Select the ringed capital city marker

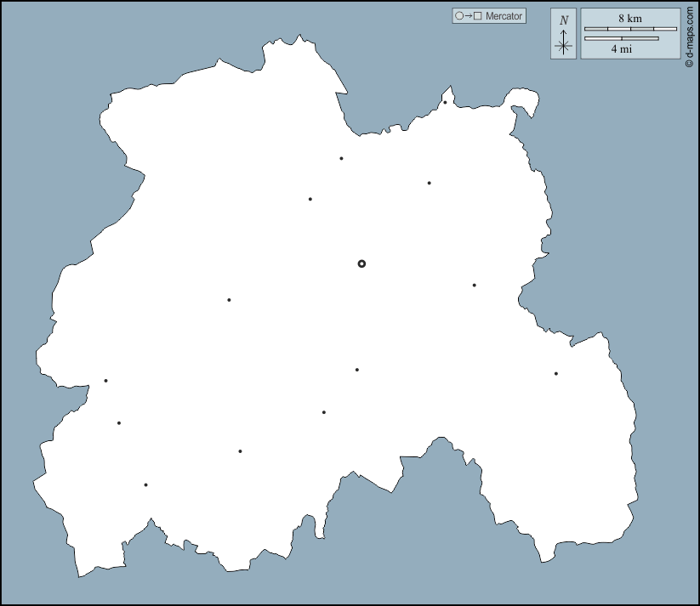361,264
